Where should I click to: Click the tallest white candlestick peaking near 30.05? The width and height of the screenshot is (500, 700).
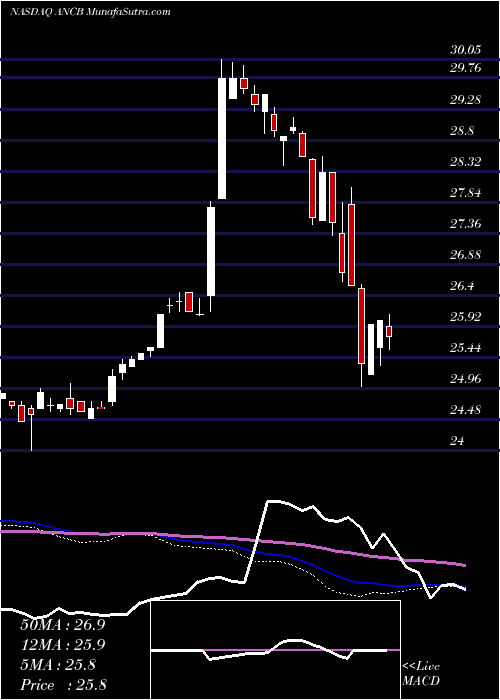click(x=222, y=129)
